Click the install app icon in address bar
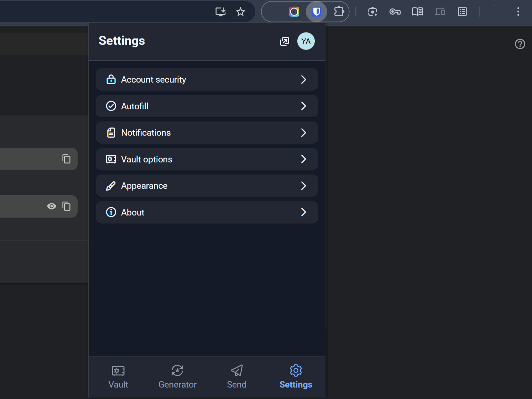532x399 pixels. tap(220, 12)
